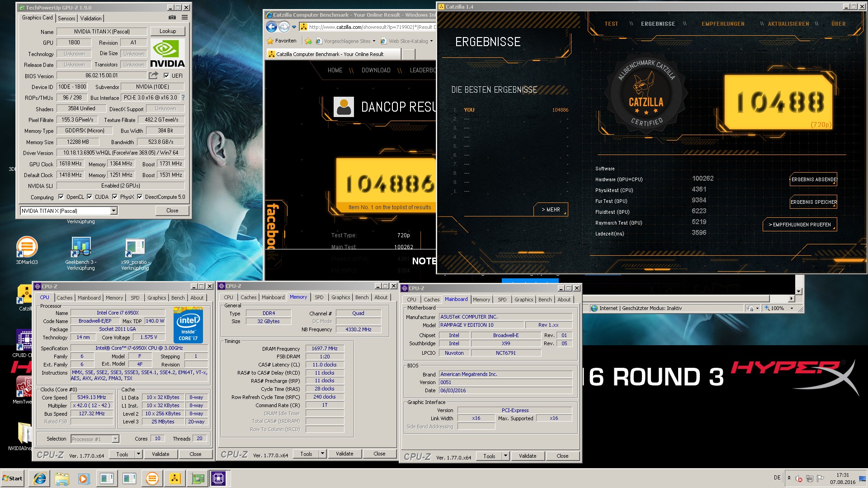
Task: Open Geekbench 3 desktop shortcut
Action: point(81,253)
